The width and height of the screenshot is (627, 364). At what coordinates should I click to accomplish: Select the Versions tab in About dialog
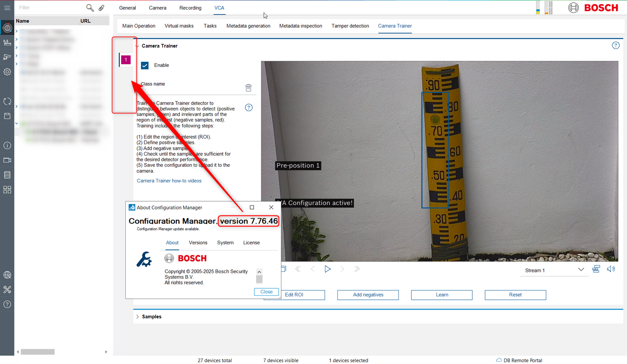[198, 243]
